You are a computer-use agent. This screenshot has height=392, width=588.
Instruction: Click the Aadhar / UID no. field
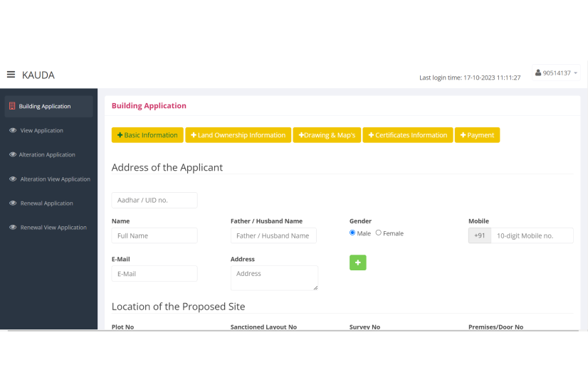(154, 201)
